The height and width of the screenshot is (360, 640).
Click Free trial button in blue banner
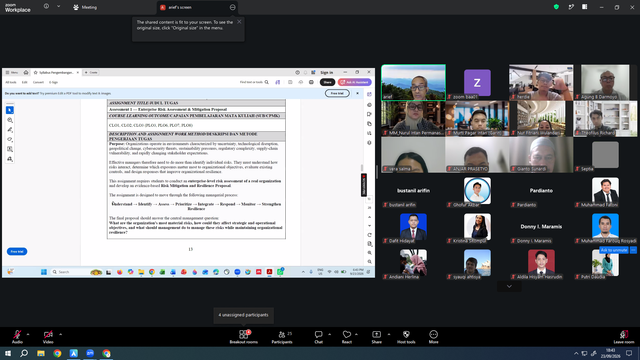tap(337, 93)
